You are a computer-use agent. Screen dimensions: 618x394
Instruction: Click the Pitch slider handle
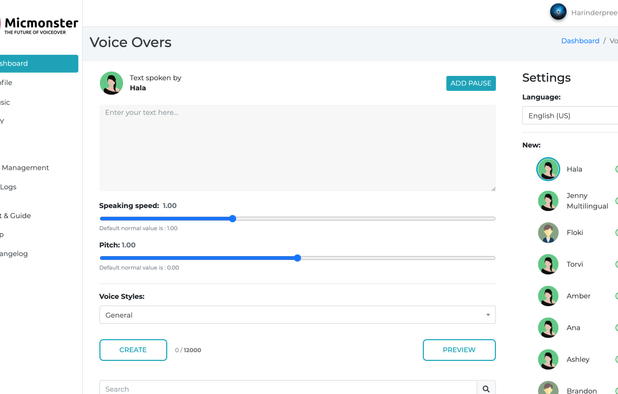point(298,258)
